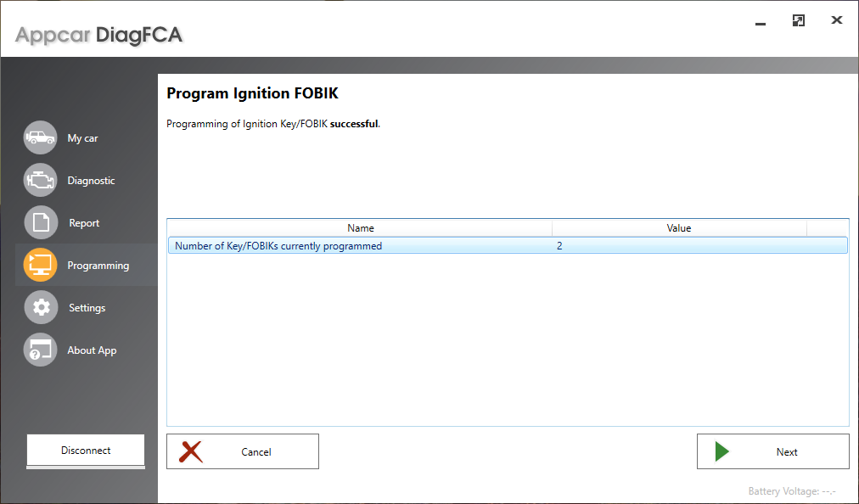This screenshot has height=504, width=859.
Task: Click the red X cancel icon
Action: [x=190, y=451]
